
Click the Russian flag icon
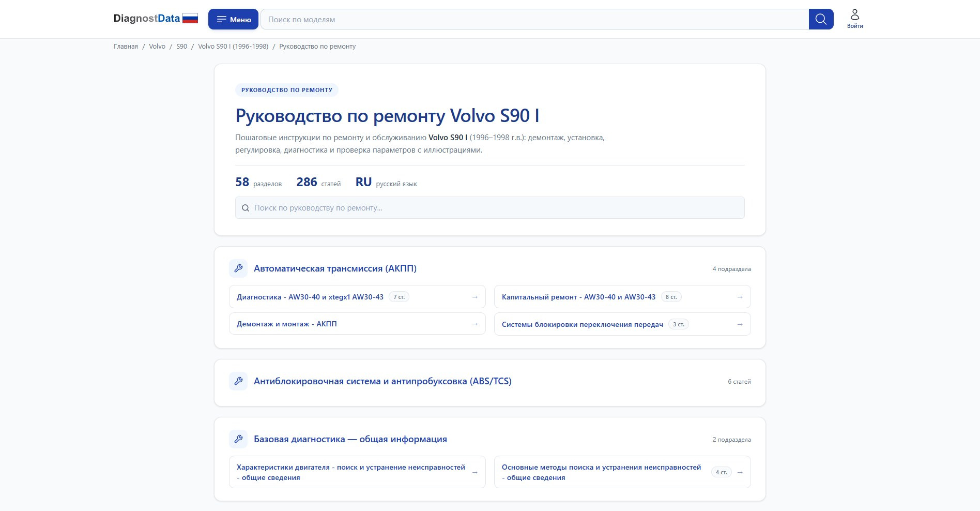point(190,19)
